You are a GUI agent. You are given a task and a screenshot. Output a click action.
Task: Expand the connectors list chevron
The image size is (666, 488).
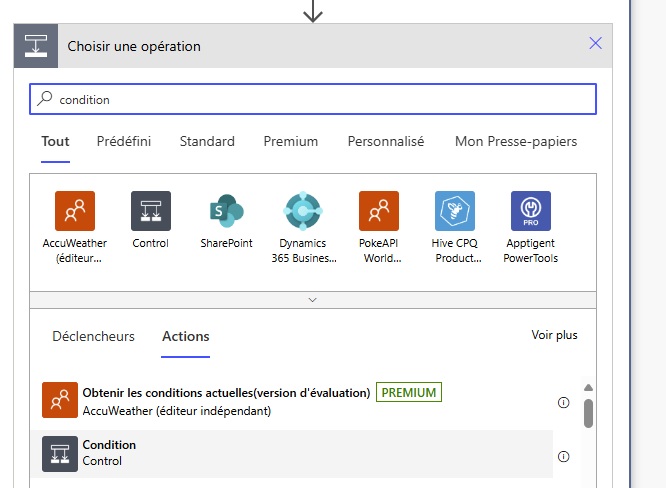pos(313,299)
